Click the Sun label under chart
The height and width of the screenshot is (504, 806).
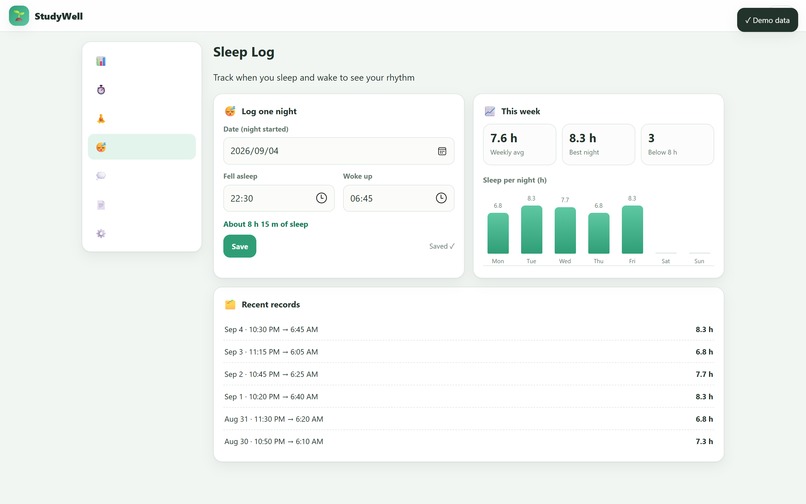pyautogui.click(x=699, y=261)
